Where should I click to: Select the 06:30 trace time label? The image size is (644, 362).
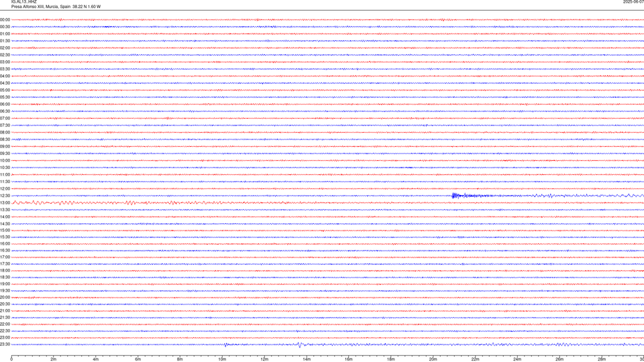(x=5, y=111)
